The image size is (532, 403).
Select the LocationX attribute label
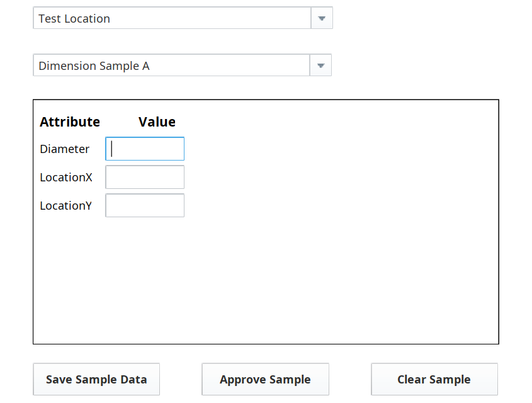[x=66, y=178]
